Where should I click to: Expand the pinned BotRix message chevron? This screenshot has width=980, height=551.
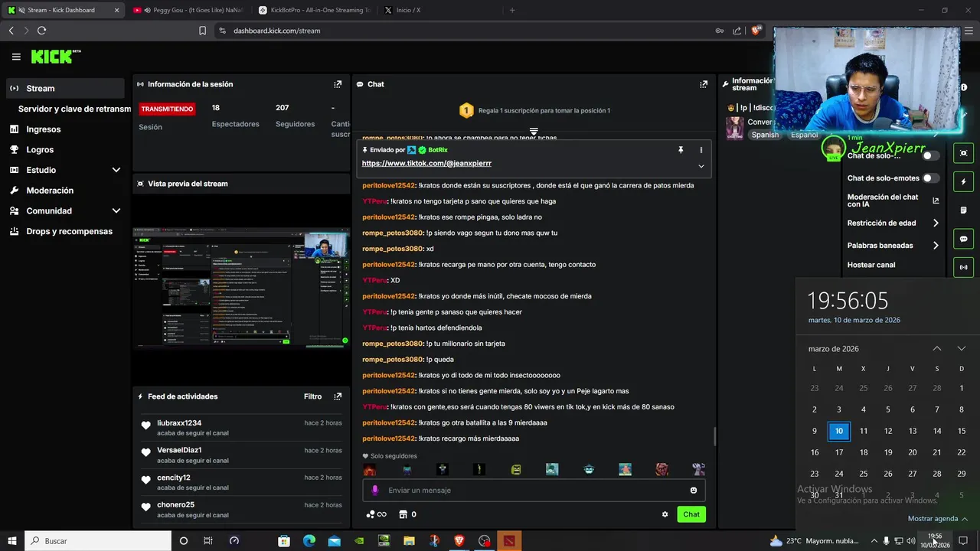click(x=701, y=166)
